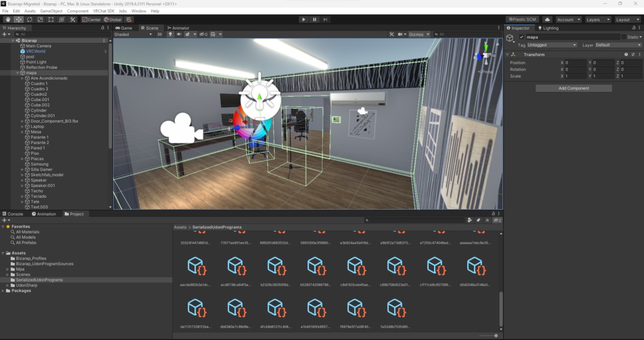
Task: Click Project search field
Action: click(414, 220)
